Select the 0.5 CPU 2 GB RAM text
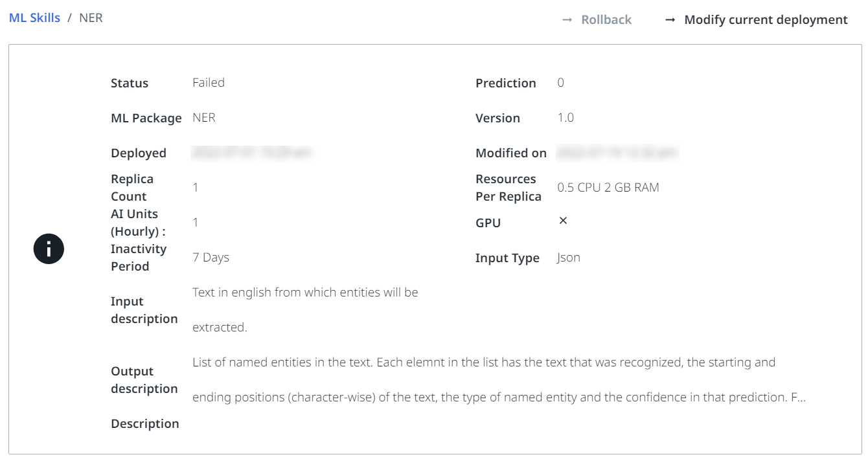This screenshot has width=868, height=459. pyautogui.click(x=608, y=188)
